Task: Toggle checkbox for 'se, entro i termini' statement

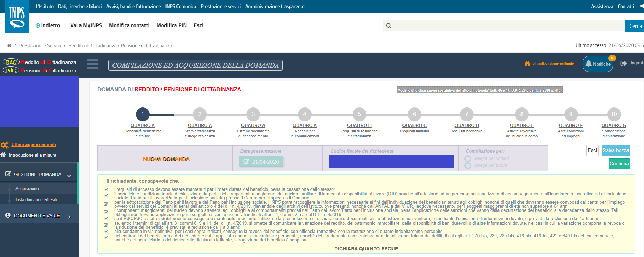Action: pos(106,225)
